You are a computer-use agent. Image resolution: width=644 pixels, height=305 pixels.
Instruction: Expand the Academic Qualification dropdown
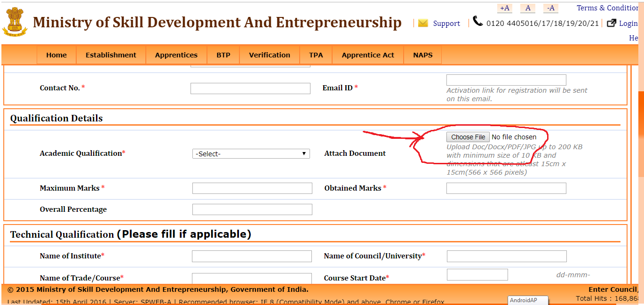pos(251,154)
